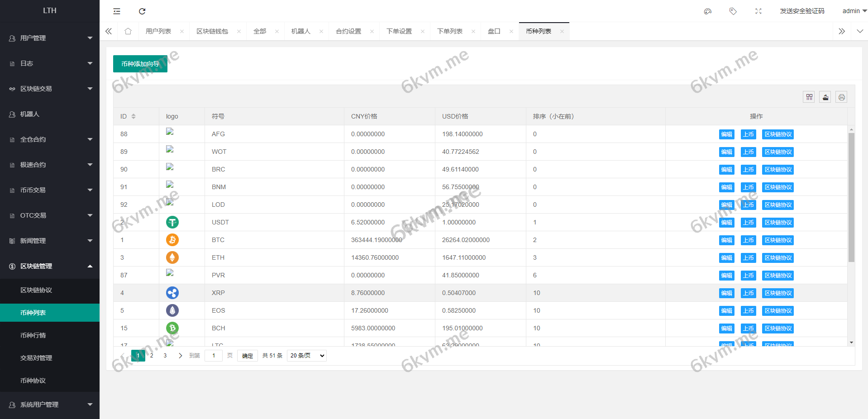Click the tag note icon
The width and height of the screenshot is (868, 419).
point(733,11)
